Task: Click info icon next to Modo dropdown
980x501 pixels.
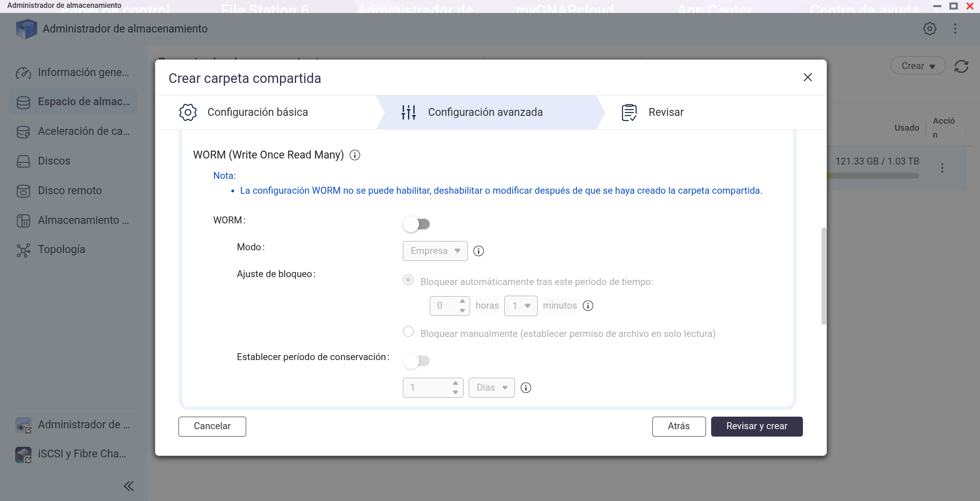Action: (478, 251)
